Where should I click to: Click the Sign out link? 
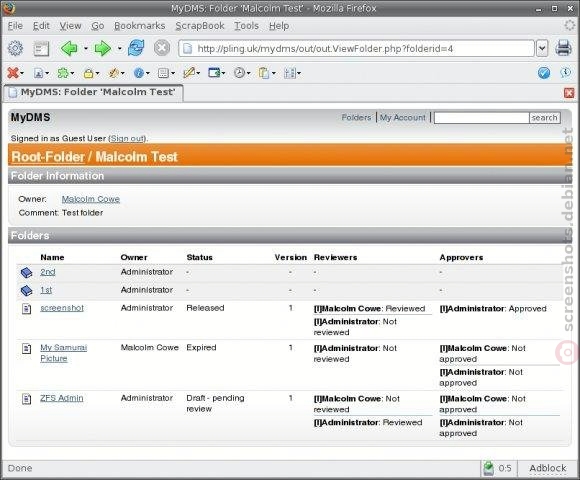tap(127, 138)
